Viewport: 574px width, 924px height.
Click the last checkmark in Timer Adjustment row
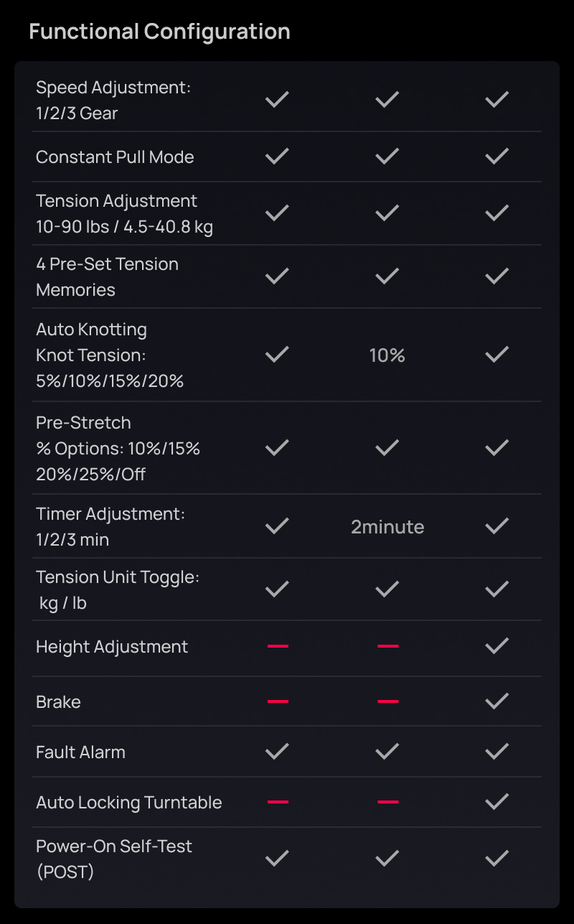click(497, 527)
